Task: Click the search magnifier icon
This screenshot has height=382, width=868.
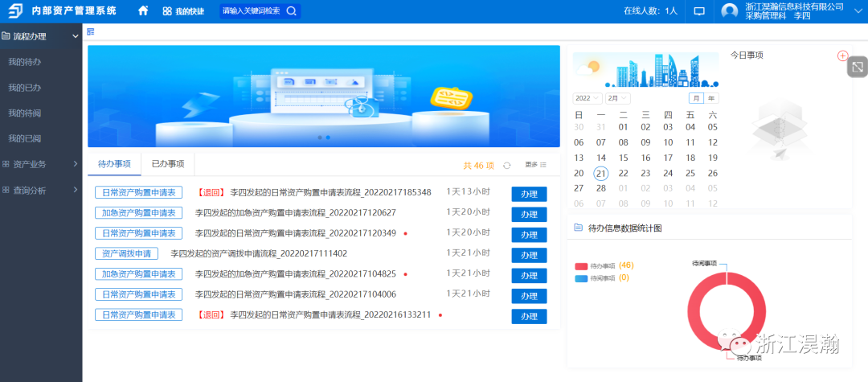Action: tap(292, 11)
